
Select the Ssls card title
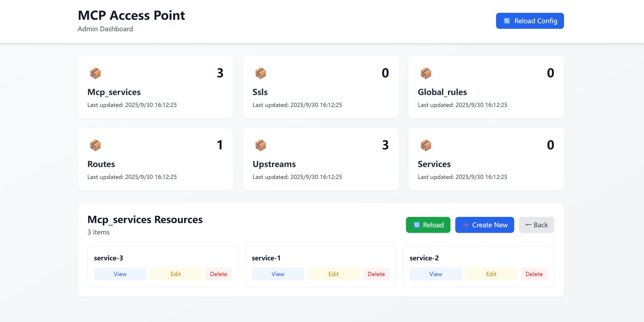pos(260,92)
